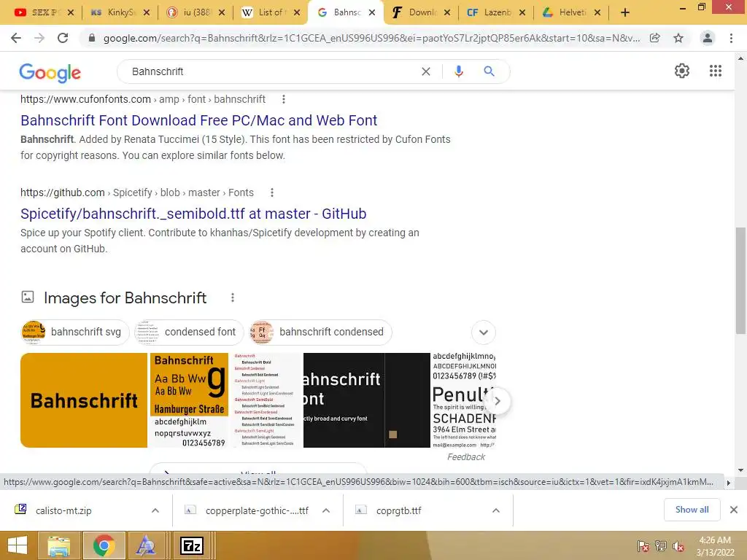Open Bahnschrift Font Download Free link

click(x=198, y=120)
